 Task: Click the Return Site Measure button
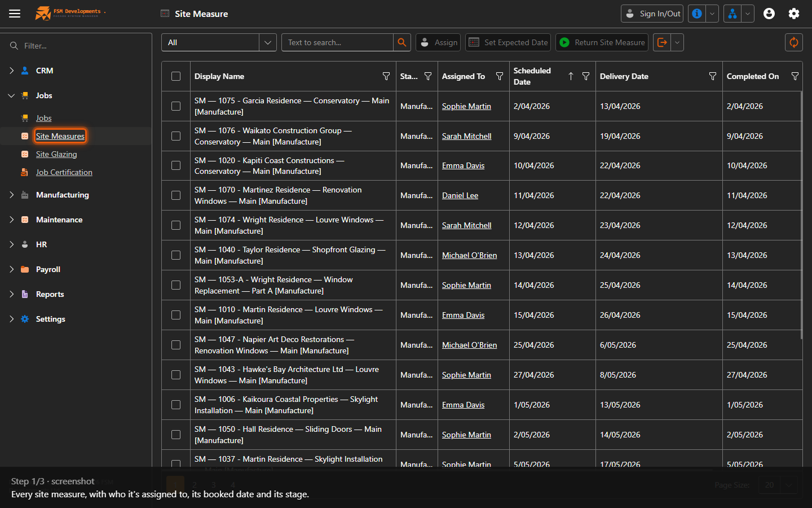tap(602, 42)
